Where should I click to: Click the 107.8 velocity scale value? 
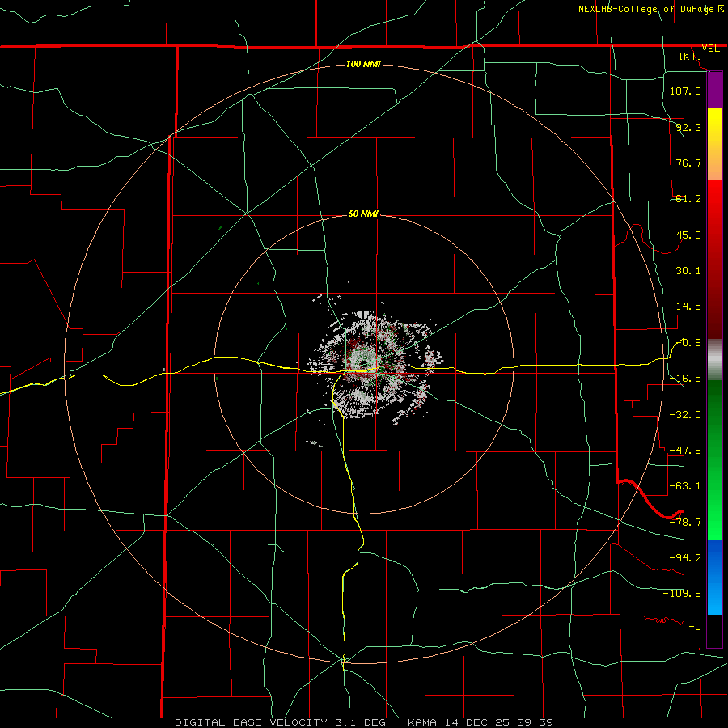685,91
